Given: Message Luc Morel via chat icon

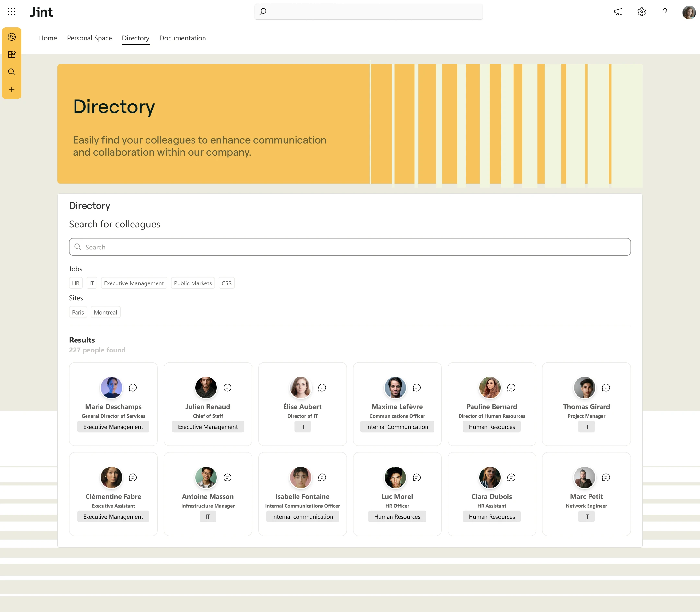Looking at the screenshot, I should coord(416,478).
